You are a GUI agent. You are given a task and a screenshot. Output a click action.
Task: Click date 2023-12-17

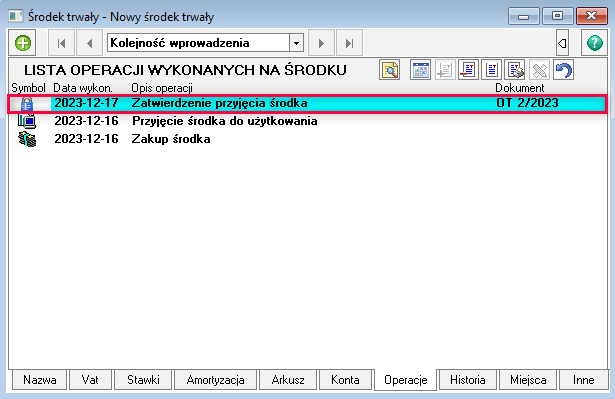(86, 103)
